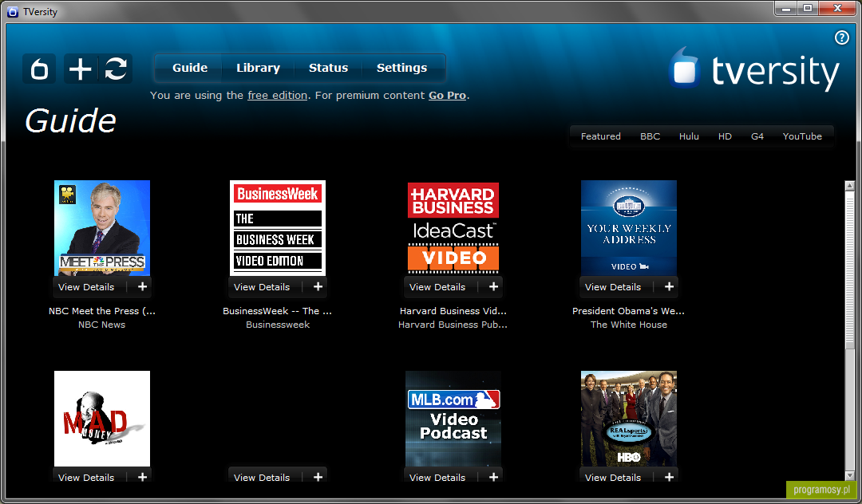Image resolution: width=862 pixels, height=504 pixels.
Task: Add Mad Money with its plus icon
Action: tap(142, 477)
